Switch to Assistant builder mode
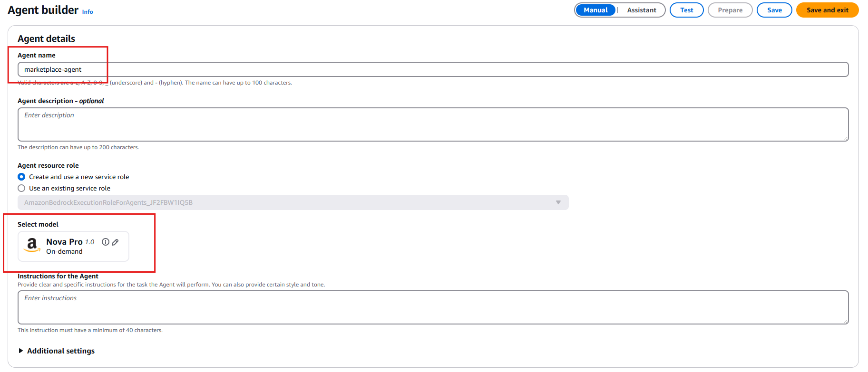This screenshot has height=372, width=868. 641,10
